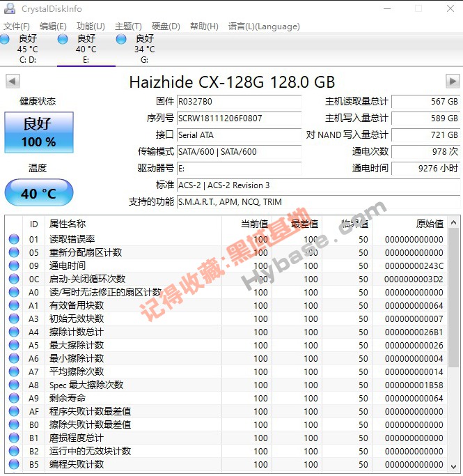Click the 良好 100% health status button
Screen dimensions: 463x476
click(39, 132)
